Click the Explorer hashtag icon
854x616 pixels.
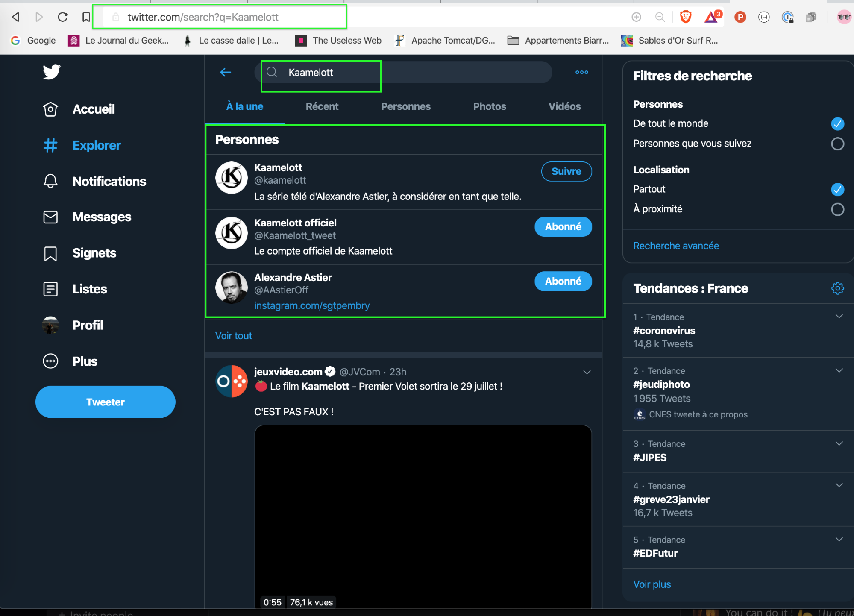pos(52,144)
